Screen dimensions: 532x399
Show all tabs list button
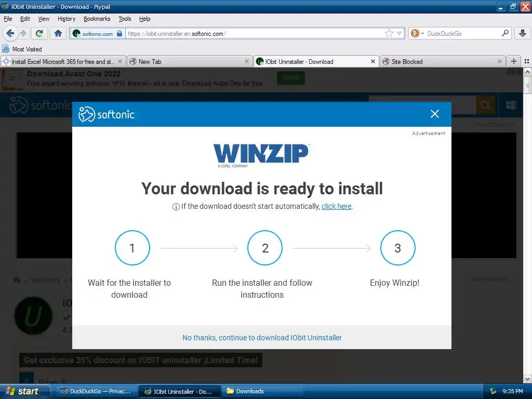[527, 61]
